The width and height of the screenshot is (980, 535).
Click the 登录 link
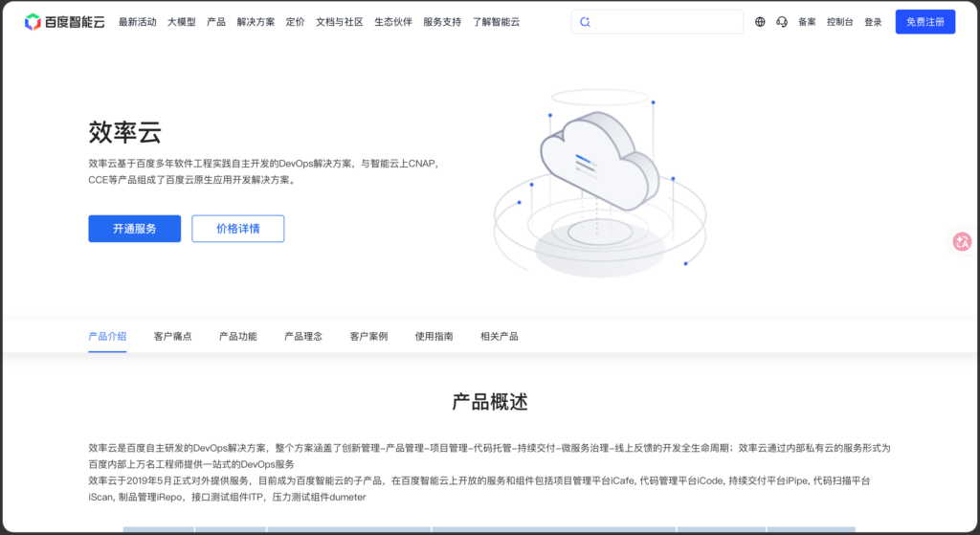pyautogui.click(x=873, y=22)
